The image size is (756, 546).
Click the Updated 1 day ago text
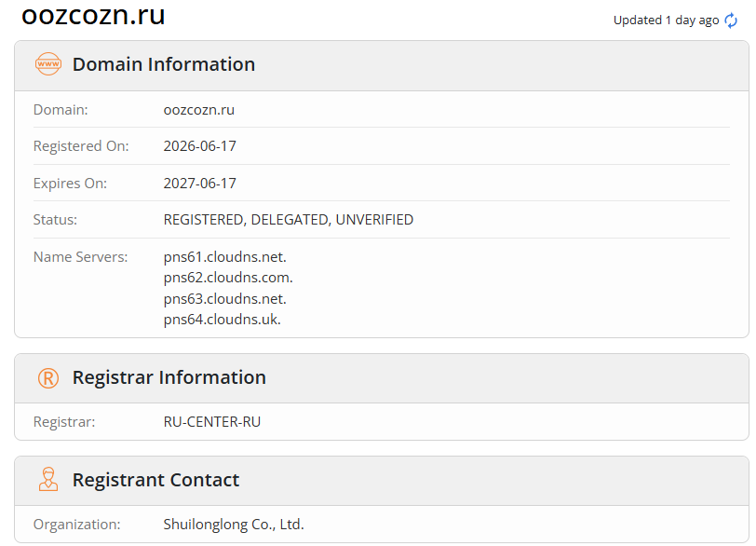click(x=666, y=20)
